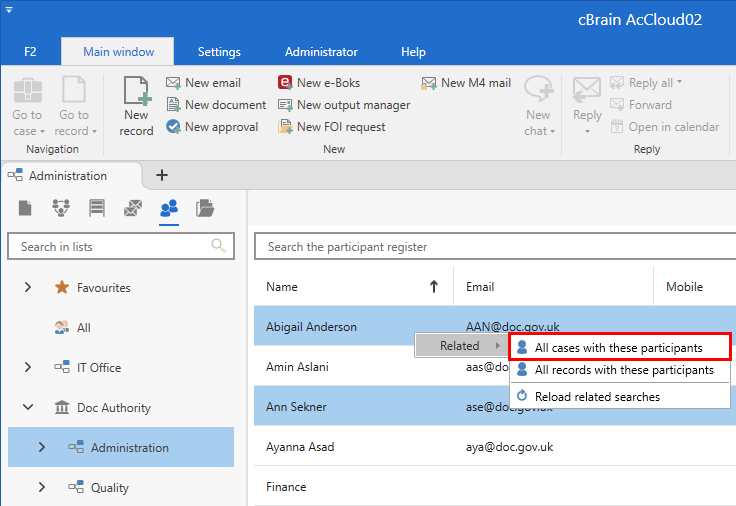The height and width of the screenshot is (506, 736).
Task: Select the documents list icon
Action: pos(25,208)
